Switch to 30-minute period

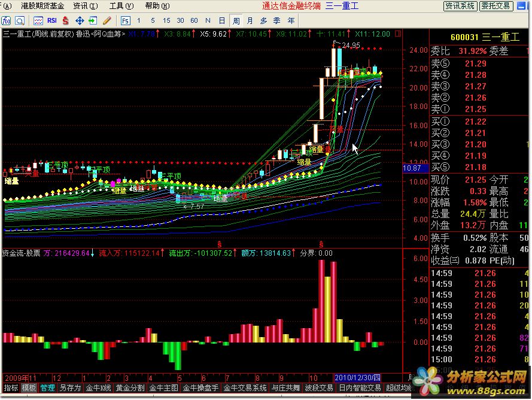point(180,21)
